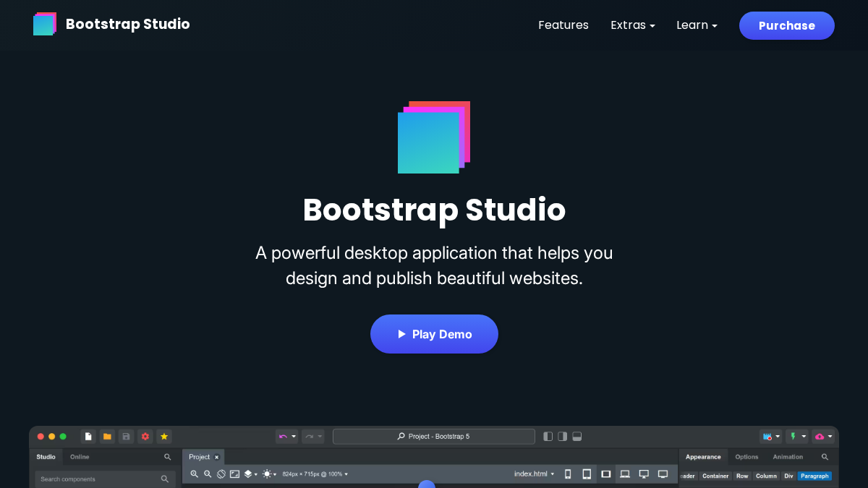
Task: Select the Appearance tab
Action: pos(703,457)
